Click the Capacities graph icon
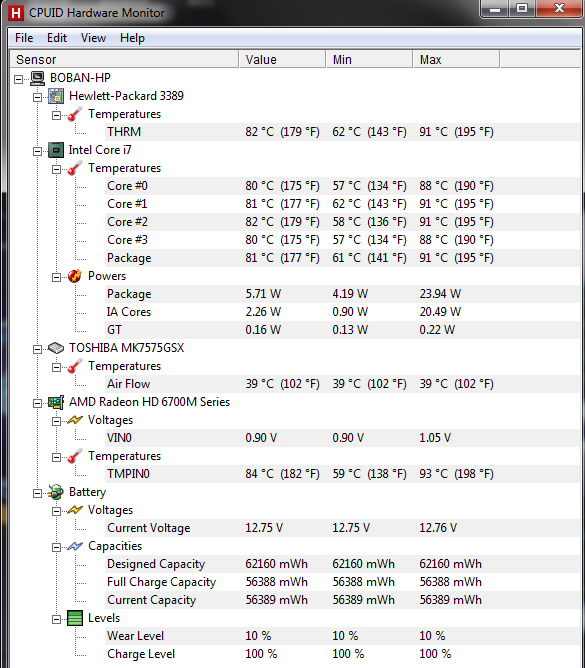585x668 pixels. [x=75, y=546]
